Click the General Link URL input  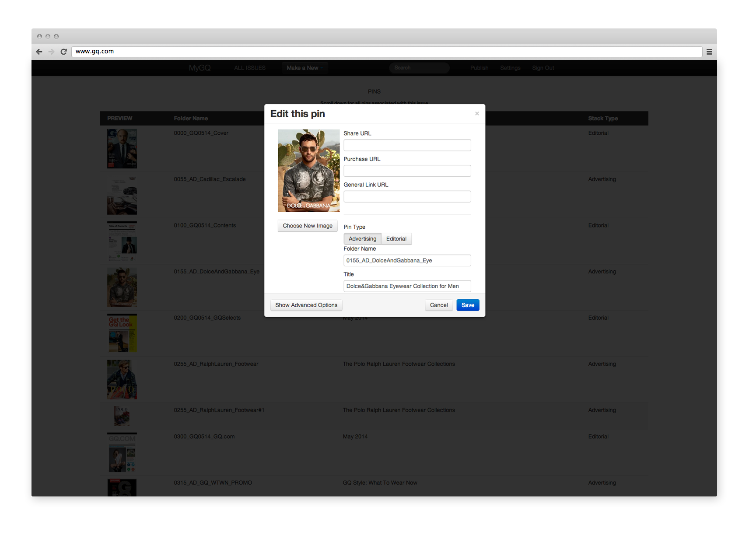pyautogui.click(x=407, y=197)
